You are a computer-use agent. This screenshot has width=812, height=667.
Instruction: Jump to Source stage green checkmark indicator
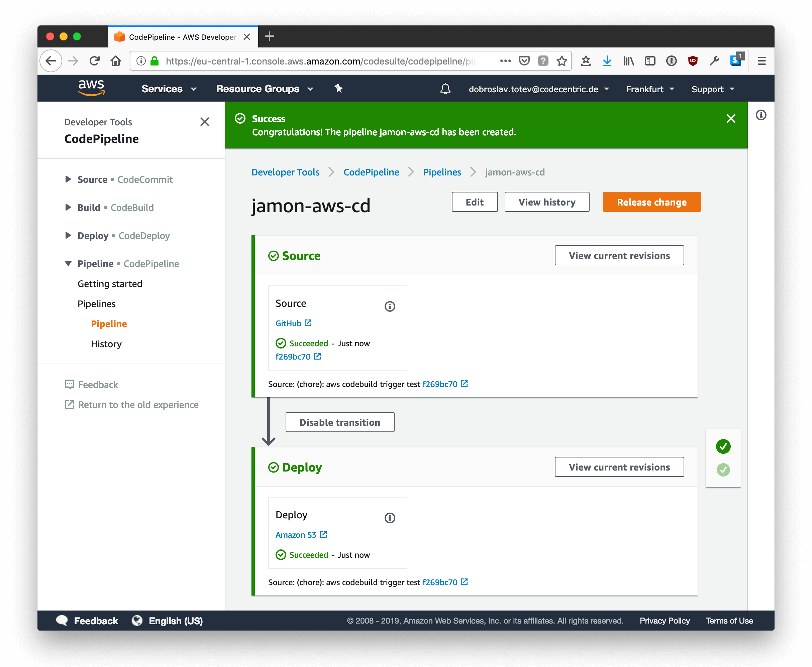[x=723, y=446]
